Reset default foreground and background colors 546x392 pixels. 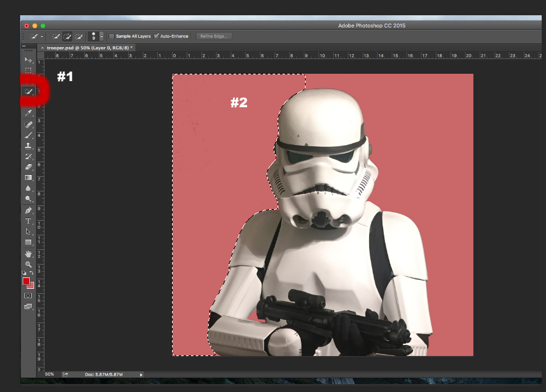tap(24, 273)
